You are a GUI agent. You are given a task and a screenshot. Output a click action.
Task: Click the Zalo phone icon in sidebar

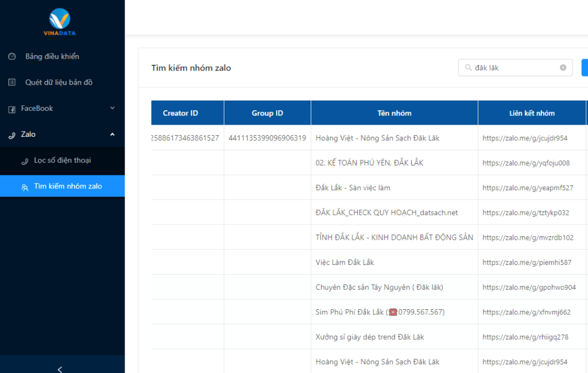click(11, 134)
